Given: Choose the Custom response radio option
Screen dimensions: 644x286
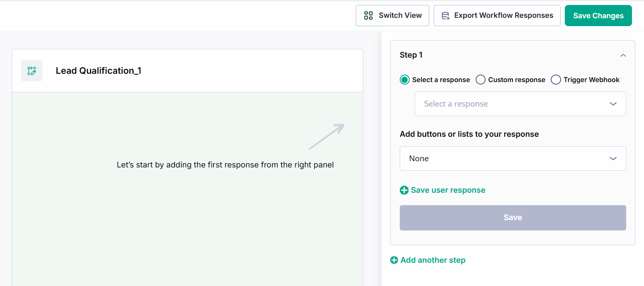Looking at the screenshot, I should tap(481, 80).
